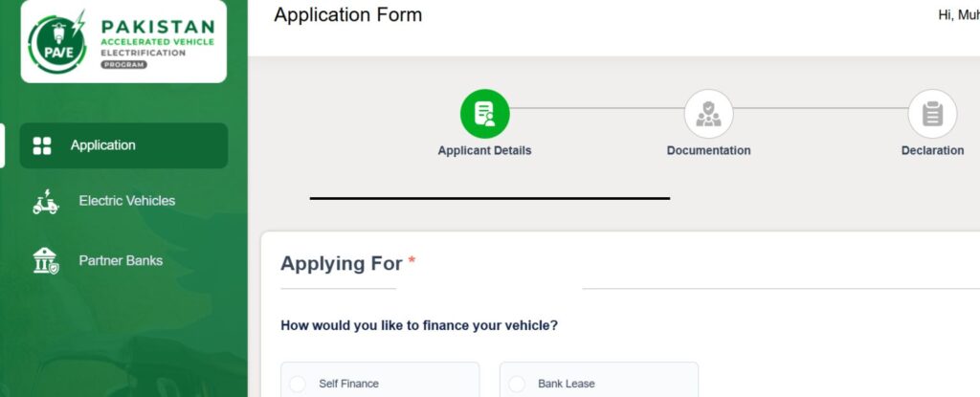
Task: Click the PAVE program logo
Action: tap(123, 41)
